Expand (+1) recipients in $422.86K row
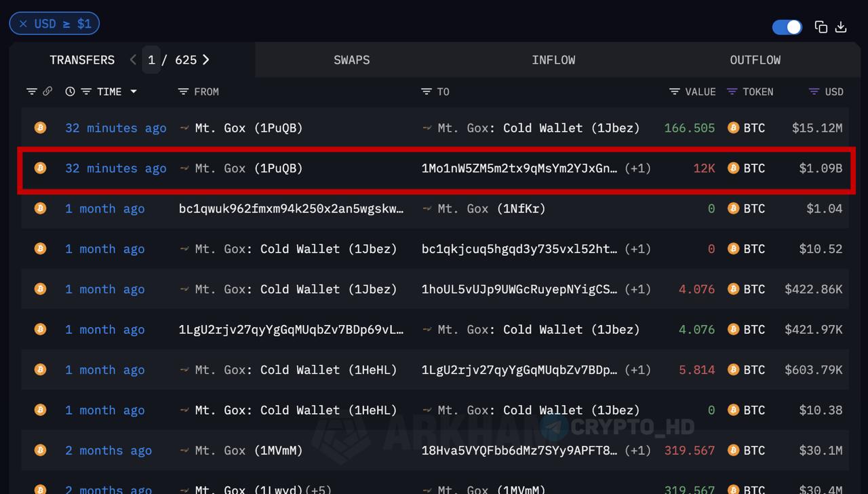This screenshot has height=494, width=868. tap(637, 289)
